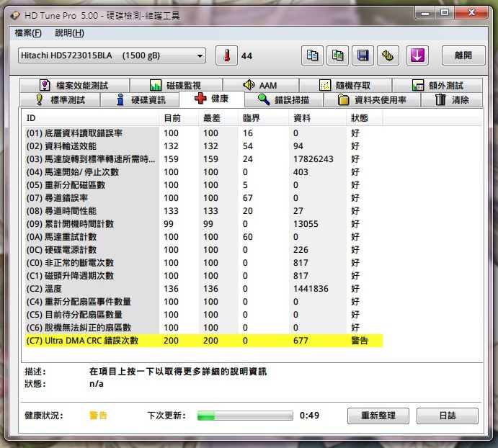The height and width of the screenshot is (448, 498).
Task: Switch to the 硬碟資訊 tab
Action: coord(140,99)
